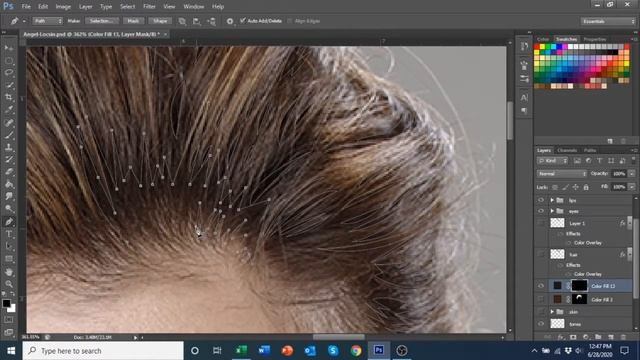Select the Crop tool
The image size is (640, 360).
point(9,98)
